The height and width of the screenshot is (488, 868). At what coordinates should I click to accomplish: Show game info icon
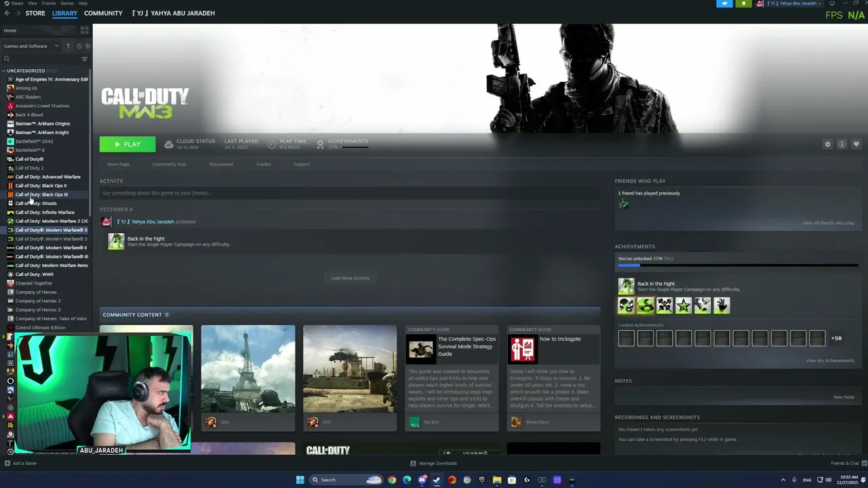(x=842, y=144)
